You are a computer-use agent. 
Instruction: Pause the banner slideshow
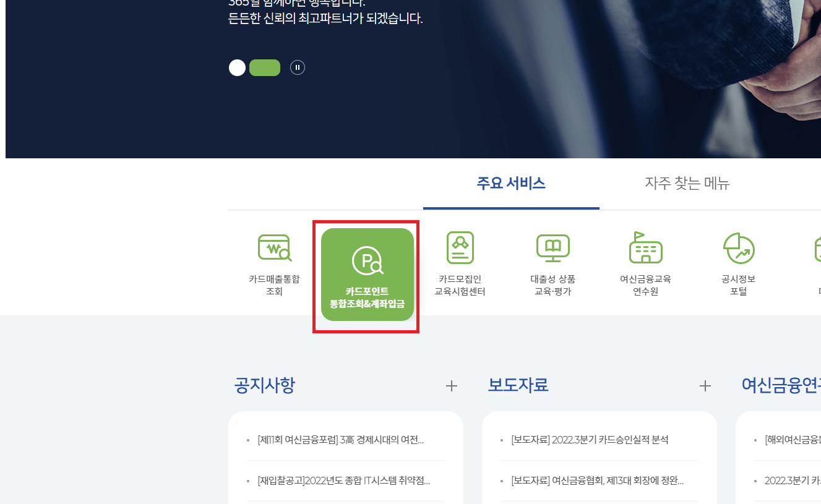pos(298,67)
